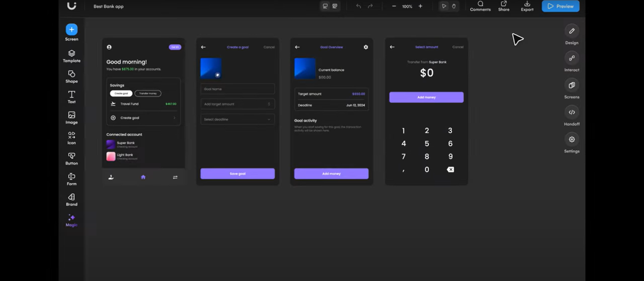Open the Template panel
Image resolution: width=644 pixels, height=281 pixels.
click(72, 56)
